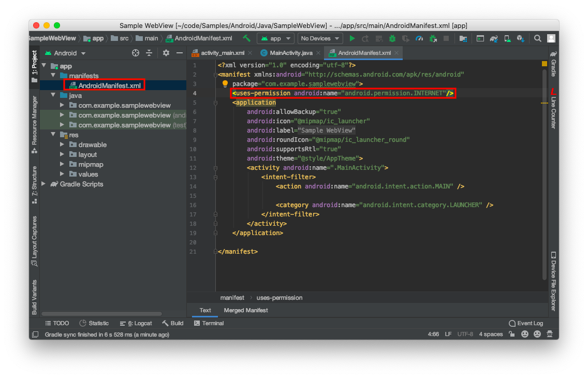Expand the layout folder
The height and width of the screenshot is (378, 588).
coord(62,154)
